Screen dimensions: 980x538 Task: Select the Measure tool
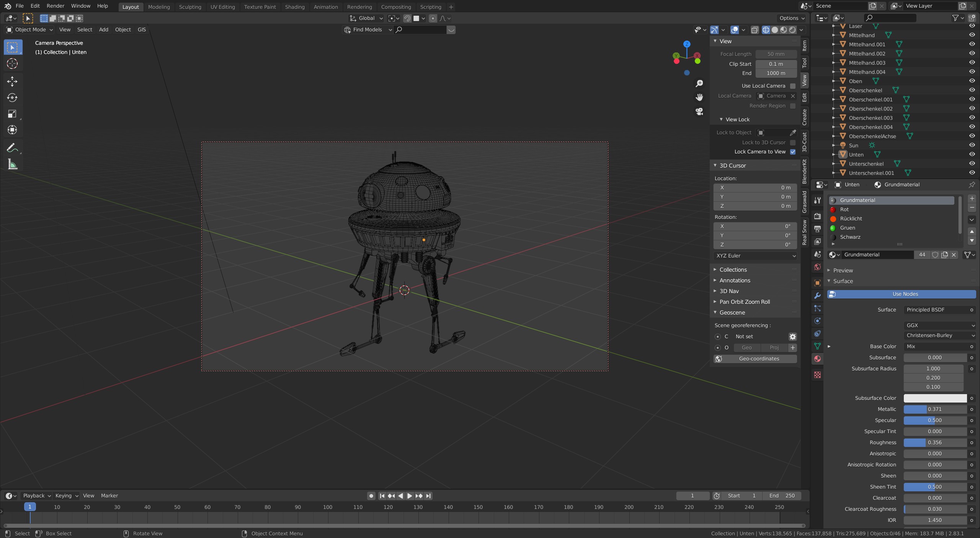pyautogui.click(x=12, y=165)
